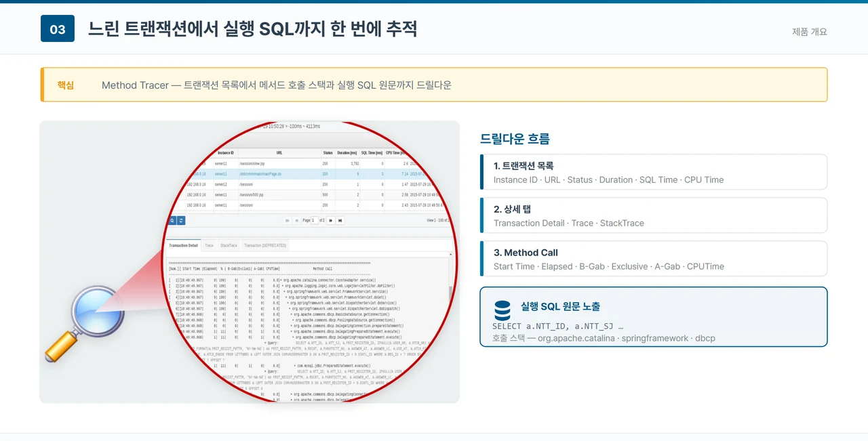This screenshot has height=441, width=868.
Task: Select the 실행 SQL 원문 노출 card heading
Action: pyautogui.click(x=560, y=307)
